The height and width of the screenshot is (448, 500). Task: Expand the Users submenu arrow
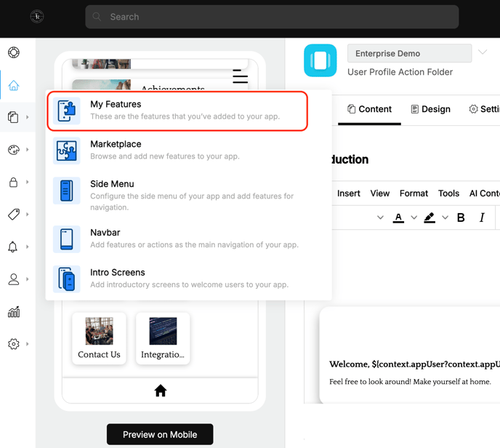click(28, 279)
